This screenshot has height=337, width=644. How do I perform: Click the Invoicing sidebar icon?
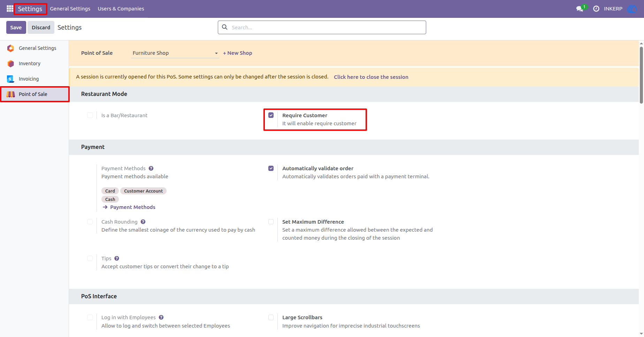click(10, 79)
